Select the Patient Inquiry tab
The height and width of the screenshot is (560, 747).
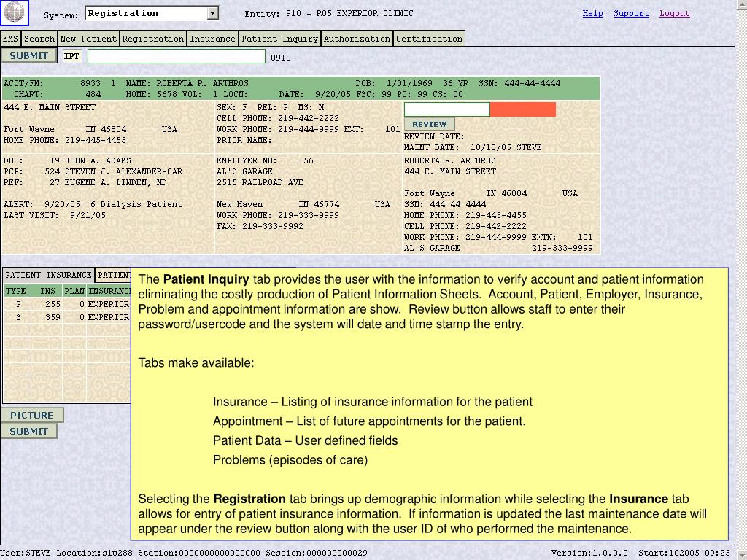280,39
